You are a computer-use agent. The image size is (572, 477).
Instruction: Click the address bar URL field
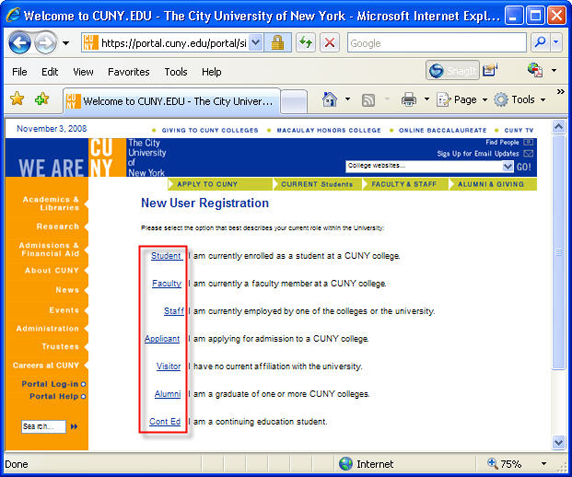coord(174,43)
